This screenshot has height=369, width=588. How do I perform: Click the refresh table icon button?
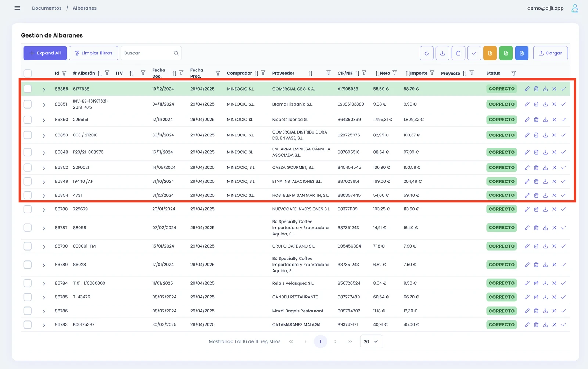click(x=427, y=53)
